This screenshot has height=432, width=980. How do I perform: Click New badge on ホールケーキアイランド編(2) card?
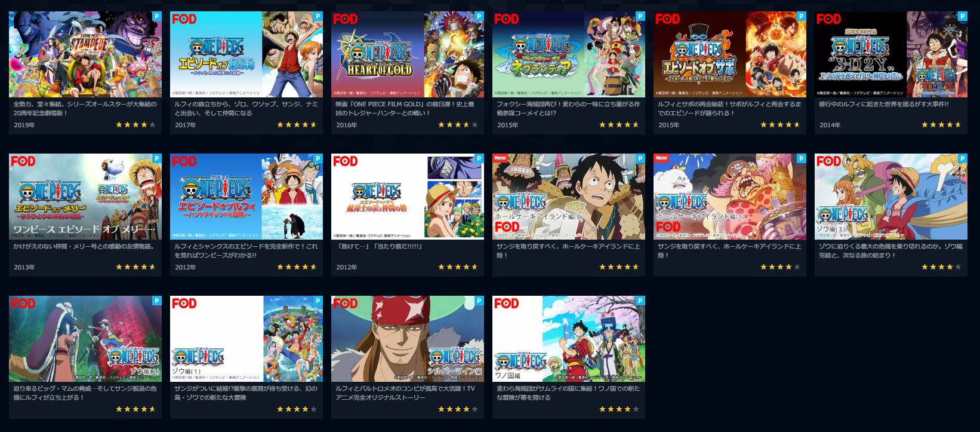(501, 158)
